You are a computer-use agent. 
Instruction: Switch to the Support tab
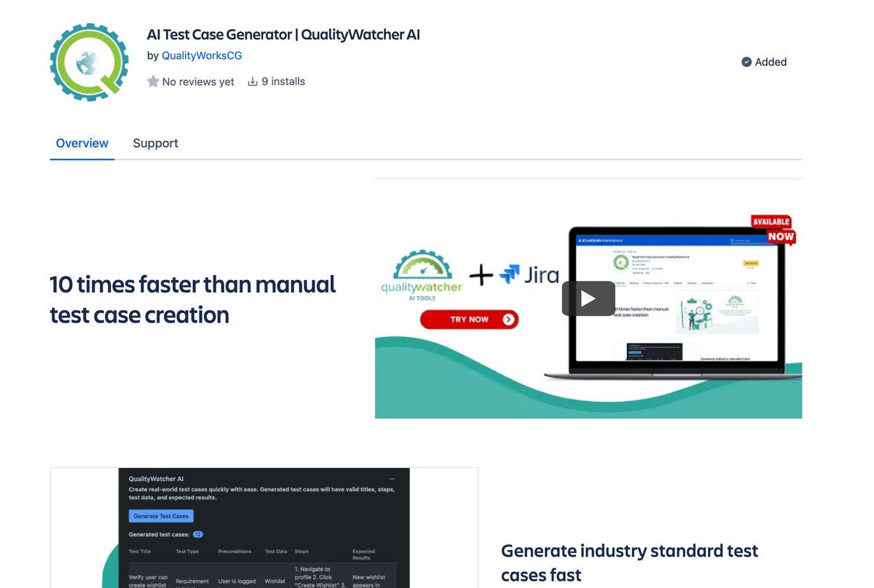(155, 143)
